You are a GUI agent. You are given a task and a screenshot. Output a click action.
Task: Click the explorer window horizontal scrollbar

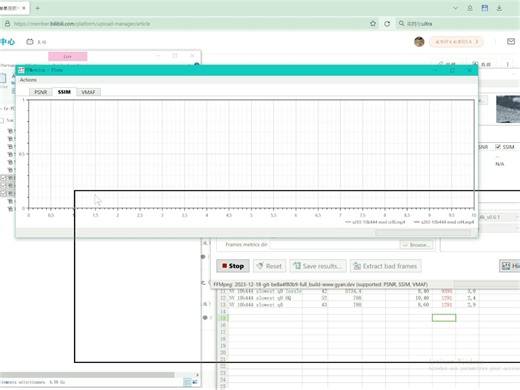87,375
